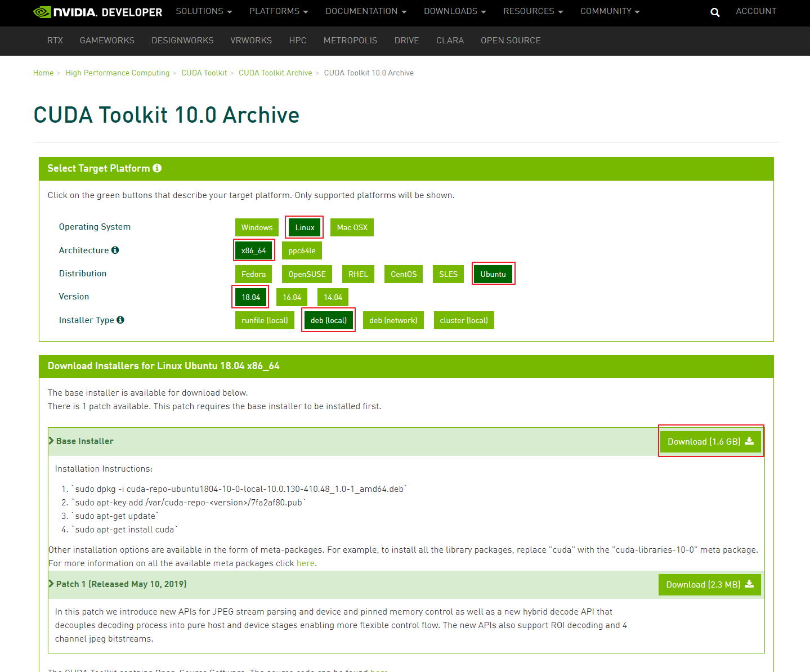Open the COMMUNITY dropdown menu
This screenshot has width=810, height=672.
click(610, 11)
